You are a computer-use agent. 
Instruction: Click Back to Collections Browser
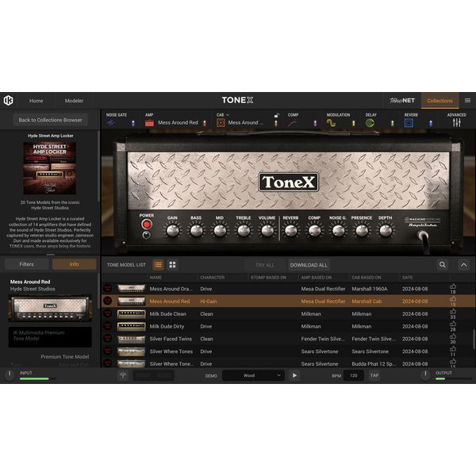[x=51, y=120]
